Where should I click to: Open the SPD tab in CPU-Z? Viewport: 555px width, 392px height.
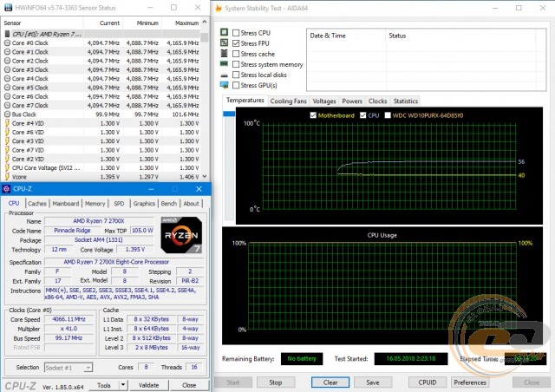[119, 204]
